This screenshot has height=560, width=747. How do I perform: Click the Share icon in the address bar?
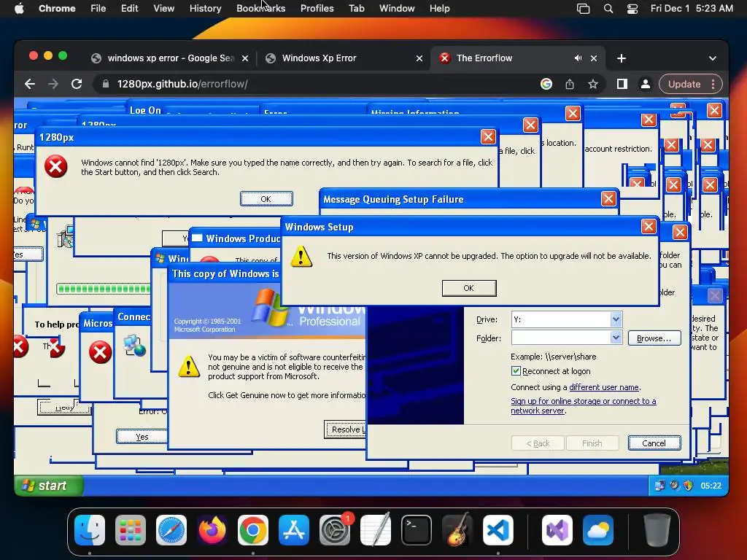point(570,85)
